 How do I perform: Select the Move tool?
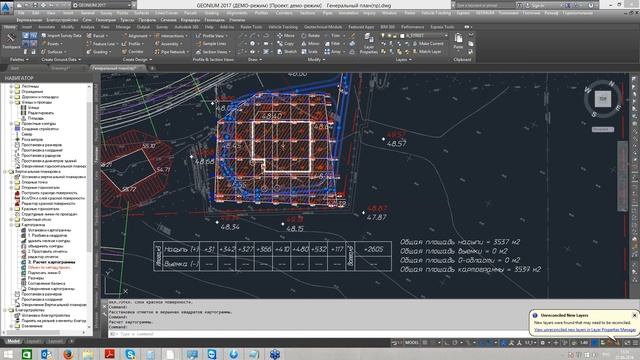286,36
